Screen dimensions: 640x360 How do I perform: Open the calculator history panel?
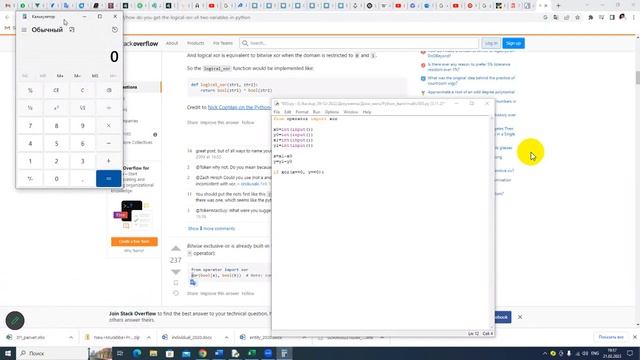[x=115, y=30]
